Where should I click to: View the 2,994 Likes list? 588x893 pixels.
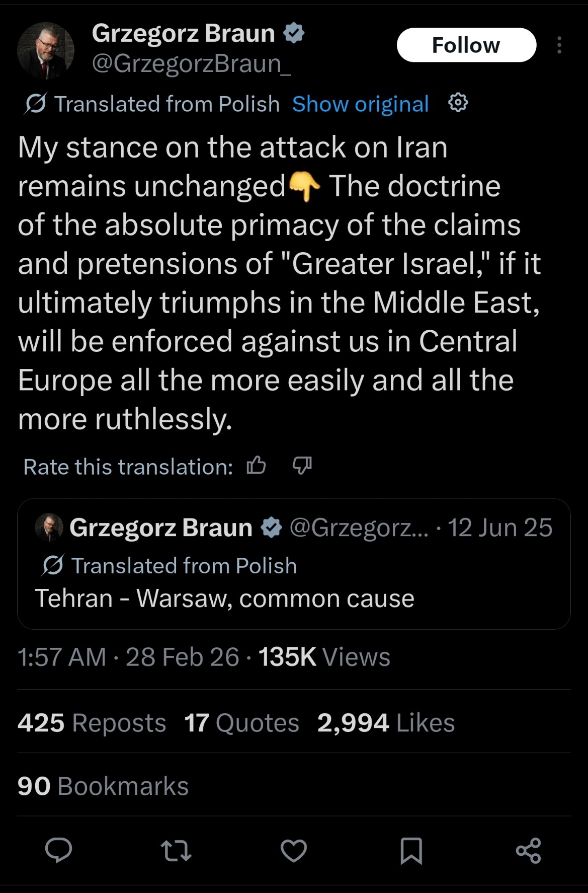click(386, 723)
